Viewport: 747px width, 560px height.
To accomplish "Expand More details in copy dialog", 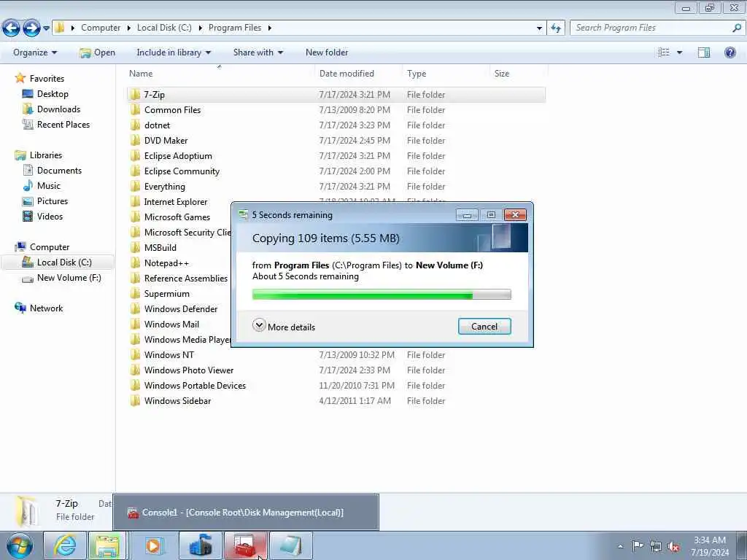I will click(x=284, y=326).
